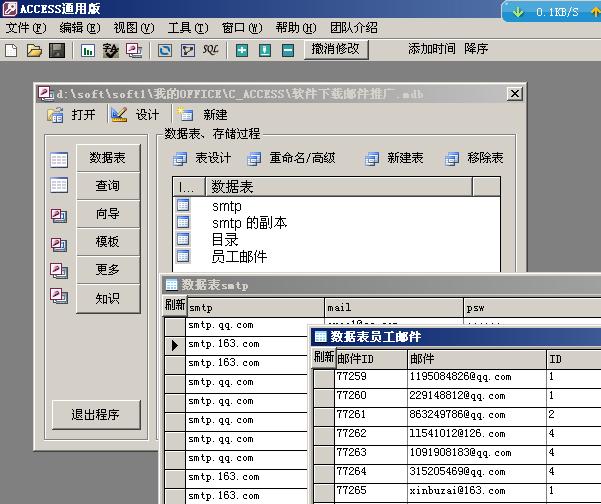
Task: Click the 表设计 table design icon
Action: [x=180, y=159]
